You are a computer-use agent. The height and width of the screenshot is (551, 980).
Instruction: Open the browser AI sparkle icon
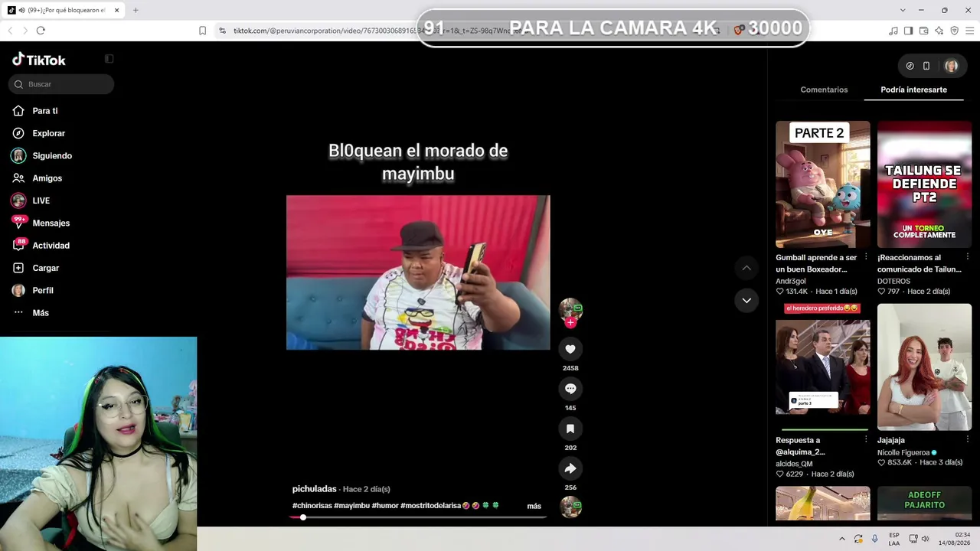[x=939, y=31]
